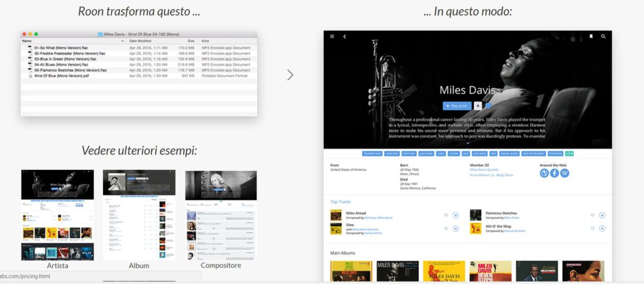The height and width of the screenshot is (284, 644).
Task: Open the Vince Wilburn, Jr. link
Action: pos(482,175)
